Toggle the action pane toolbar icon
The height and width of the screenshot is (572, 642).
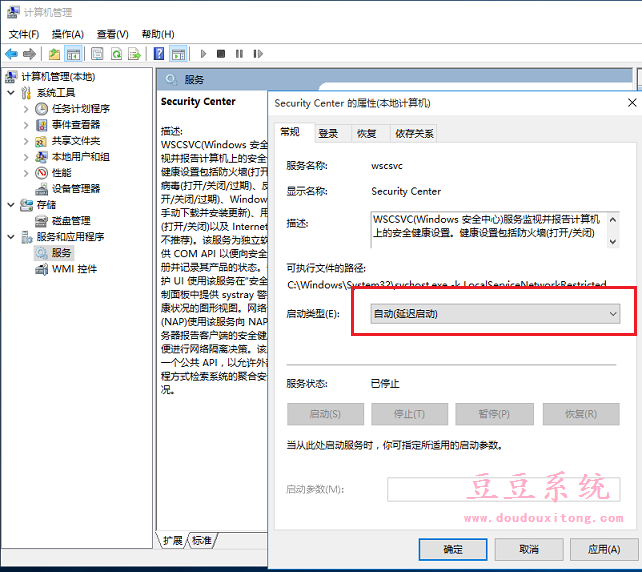click(179, 54)
